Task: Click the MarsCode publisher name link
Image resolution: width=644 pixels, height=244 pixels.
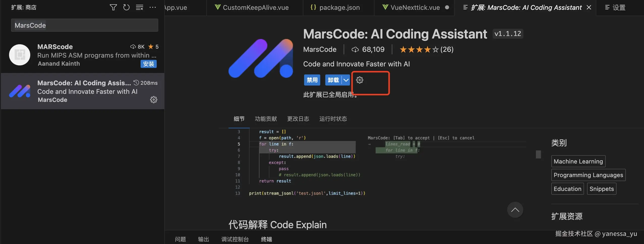Action: click(x=320, y=49)
